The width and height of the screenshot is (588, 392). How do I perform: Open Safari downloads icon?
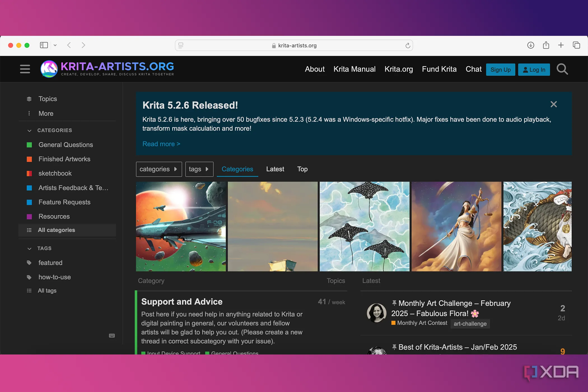[531, 45]
